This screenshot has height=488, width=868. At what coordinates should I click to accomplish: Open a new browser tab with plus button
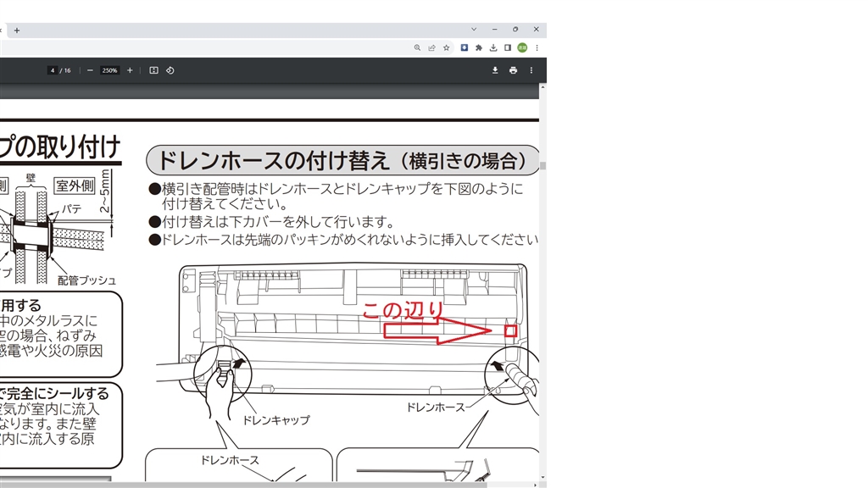point(17,30)
